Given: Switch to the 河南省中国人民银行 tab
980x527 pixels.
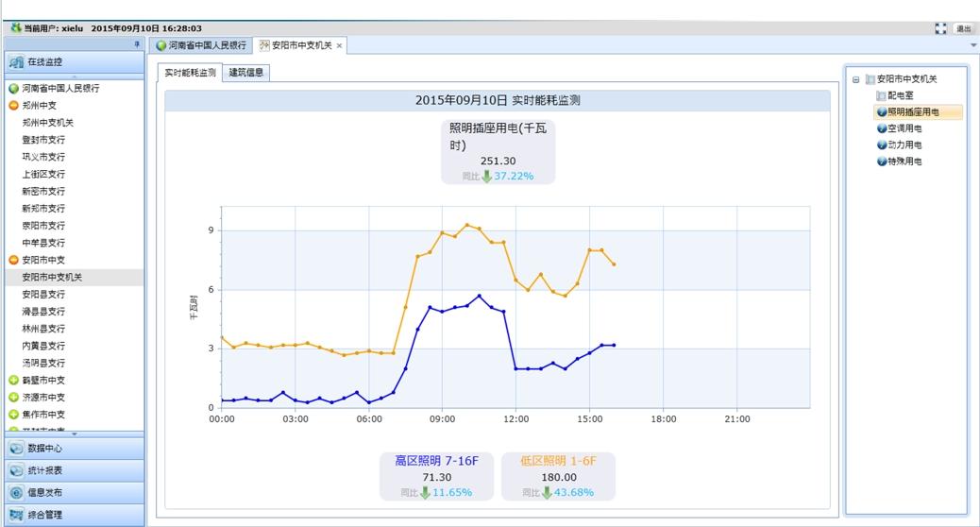Looking at the screenshot, I should (202, 45).
